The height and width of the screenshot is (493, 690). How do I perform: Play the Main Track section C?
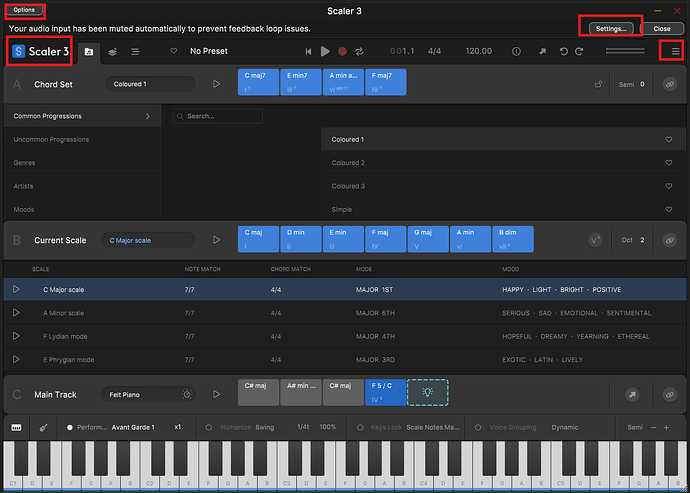pyautogui.click(x=216, y=395)
